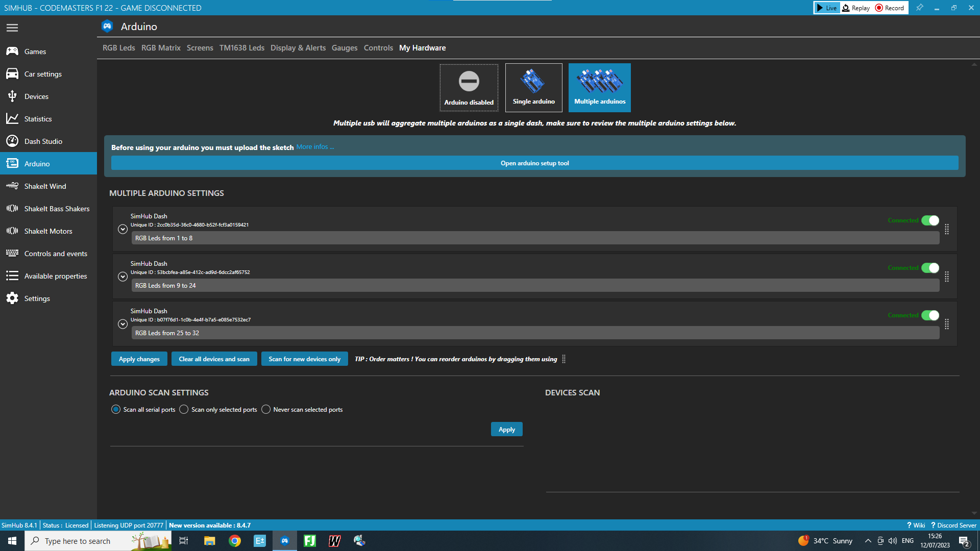The image size is (980, 551).
Task: Open SimHub Settings page
Action: pyautogui.click(x=48, y=298)
